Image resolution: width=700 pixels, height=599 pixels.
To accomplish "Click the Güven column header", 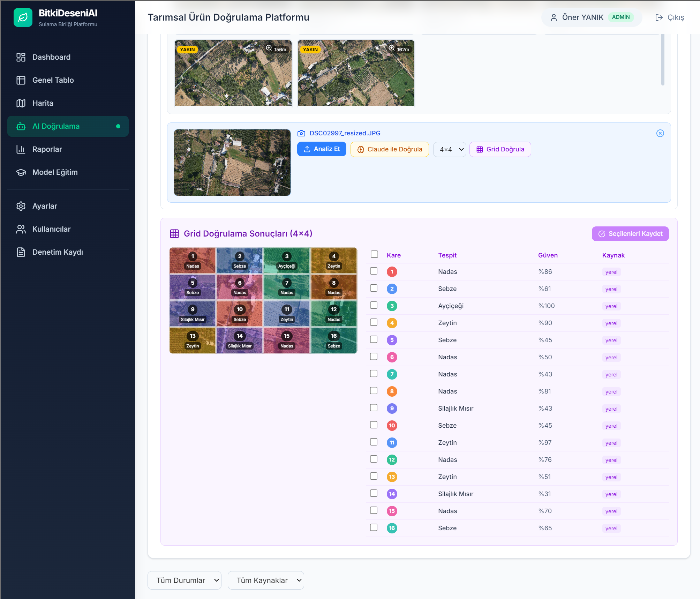I will pos(548,255).
